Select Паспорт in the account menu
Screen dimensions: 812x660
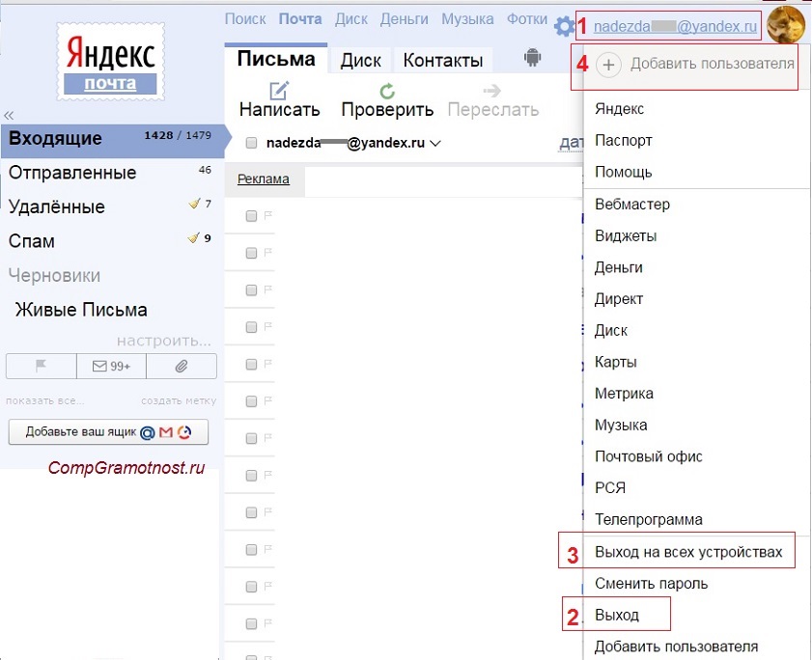tap(624, 141)
